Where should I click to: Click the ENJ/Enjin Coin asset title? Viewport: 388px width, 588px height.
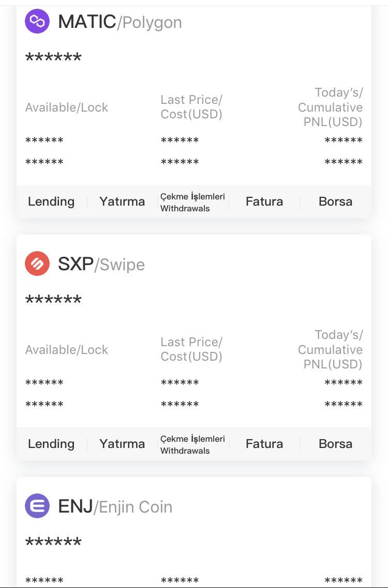[115, 507]
